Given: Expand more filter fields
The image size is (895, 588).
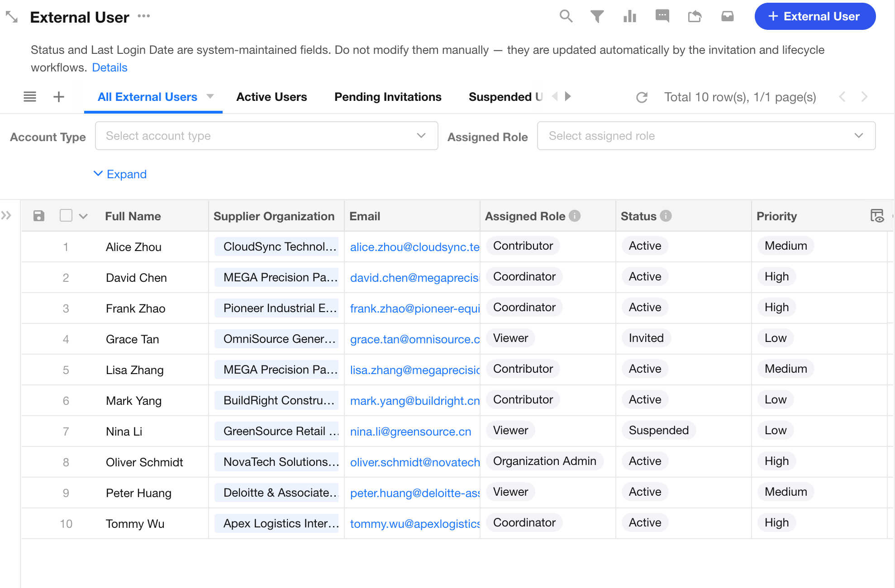Looking at the screenshot, I should click(x=120, y=174).
